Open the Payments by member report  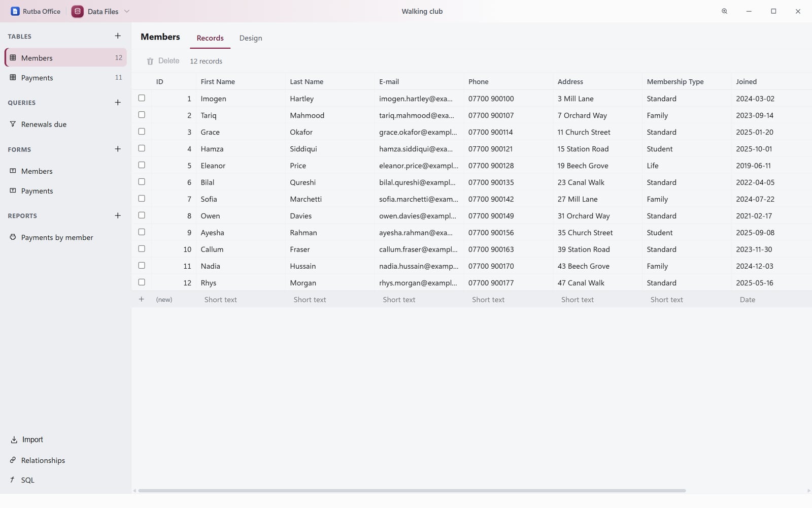[x=66, y=237]
